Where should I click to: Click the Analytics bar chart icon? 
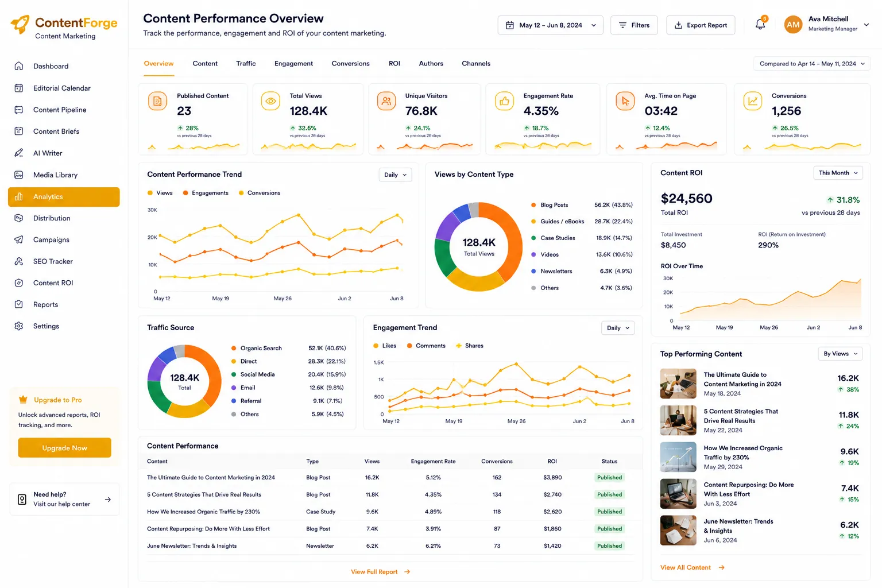pos(19,196)
